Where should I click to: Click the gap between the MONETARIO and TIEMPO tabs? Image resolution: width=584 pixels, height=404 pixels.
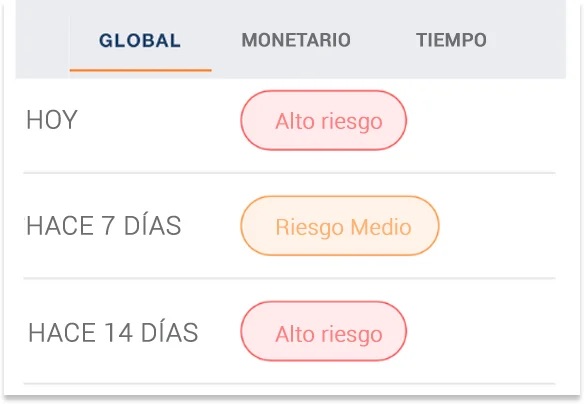(x=383, y=40)
